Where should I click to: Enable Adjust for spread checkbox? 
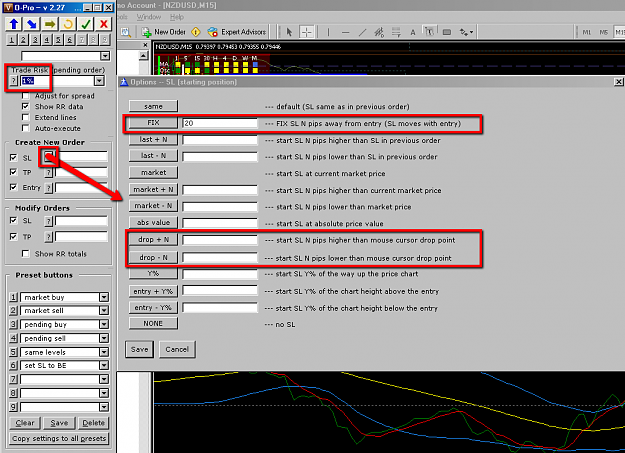click(26, 96)
